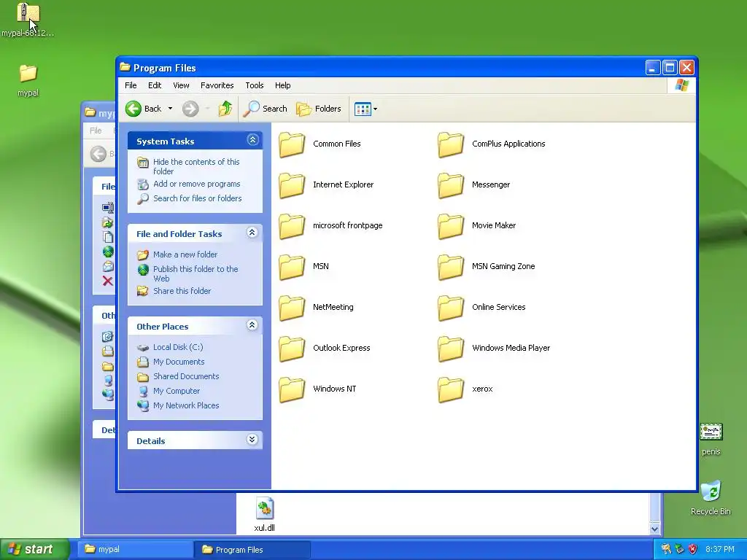Screen dimensions: 747x560
Task: Click the Start button
Action: 34,549
